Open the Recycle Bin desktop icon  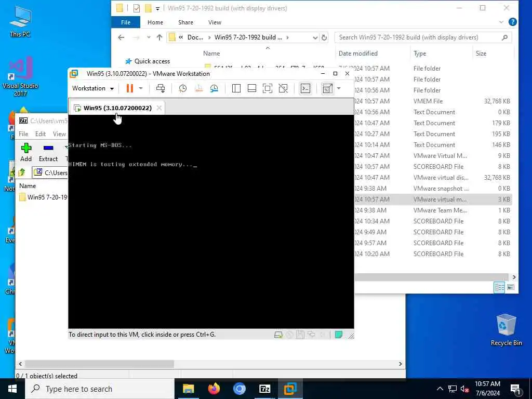pyautogui.click(x=506, y=330)
